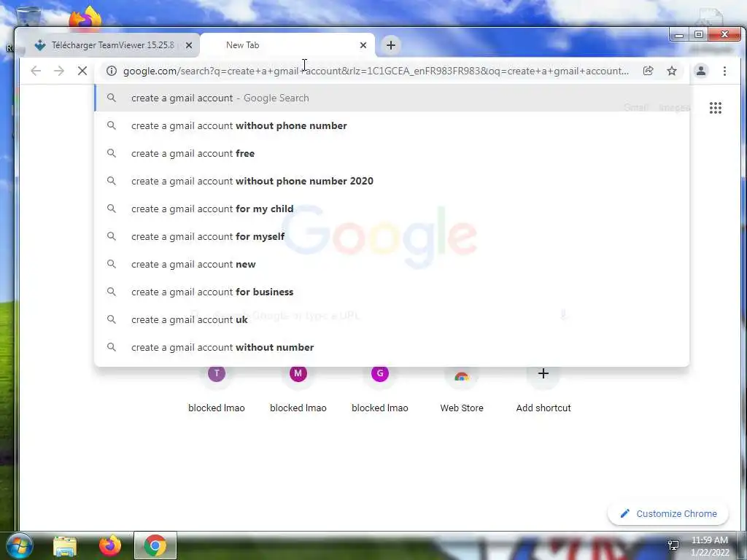
Task: Open the Chrome profile avatar
Action: tap(701, 71)
